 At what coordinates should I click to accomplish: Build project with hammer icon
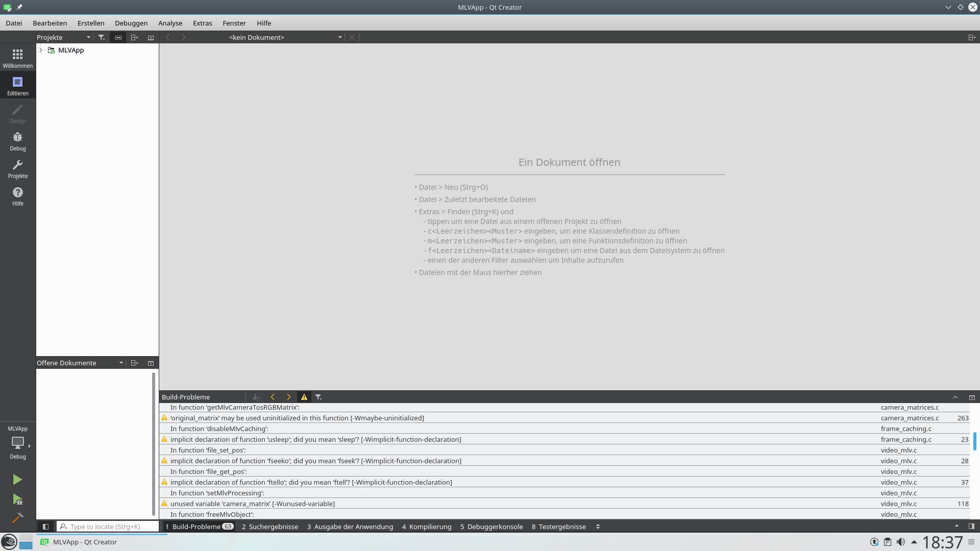pyautogui.click(x=17, y=518)
